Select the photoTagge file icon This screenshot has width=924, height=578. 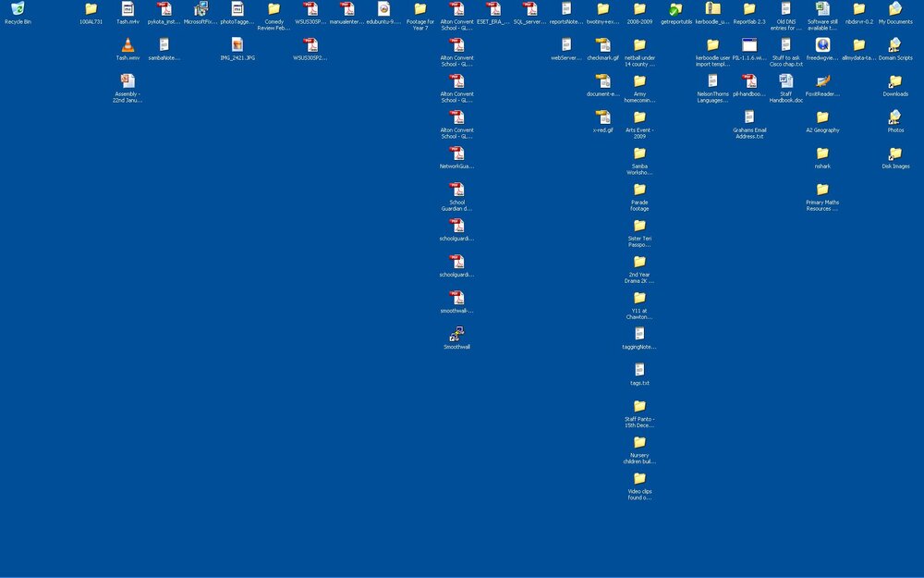(x=237, y=9)
